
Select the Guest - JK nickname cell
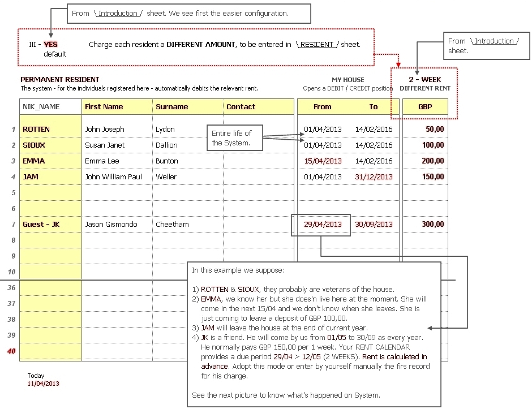50,224
